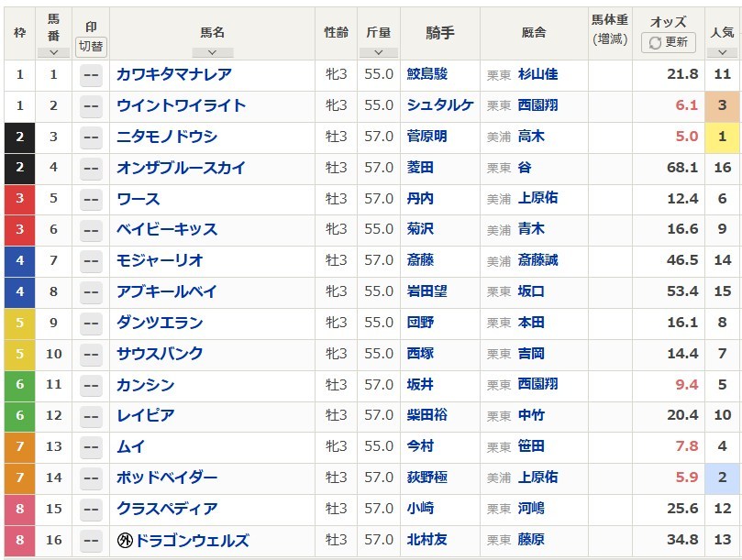Click the red frame cell in ワース row
The height and width of the screenshot is (560, 742).
tap(19, 199)
